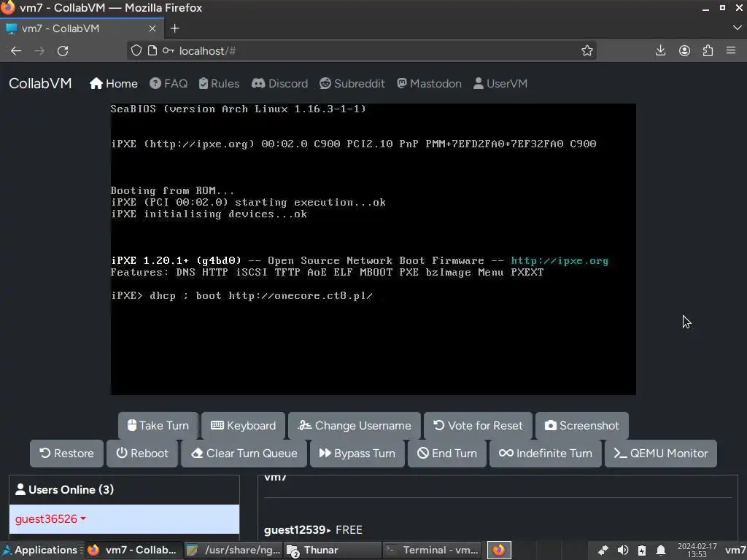This screenshot has width=747, height=560.
Task: Open the battery power tray icon
Action: pos(642,551)
